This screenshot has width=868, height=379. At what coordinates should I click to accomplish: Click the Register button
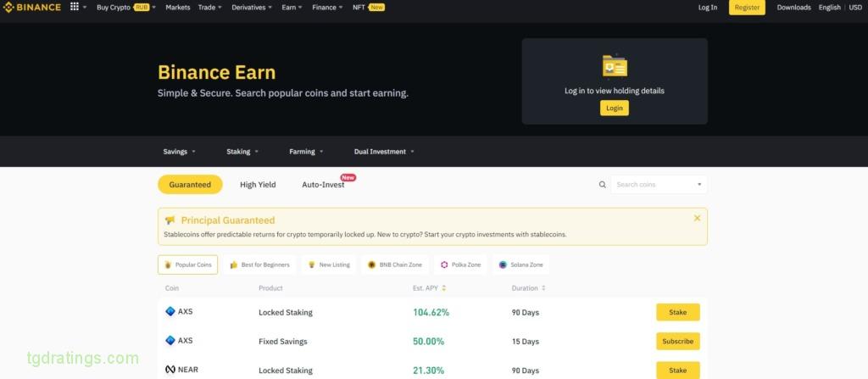click(747, 7)
